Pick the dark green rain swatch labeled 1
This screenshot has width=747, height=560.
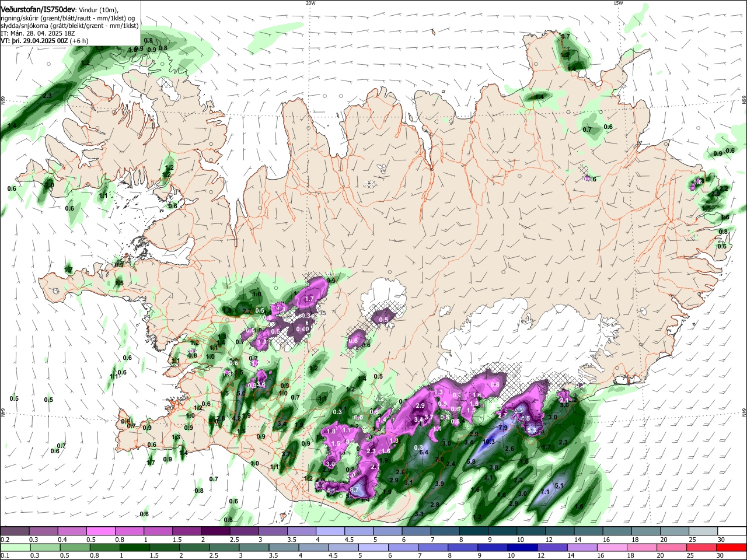click(134, 547)
